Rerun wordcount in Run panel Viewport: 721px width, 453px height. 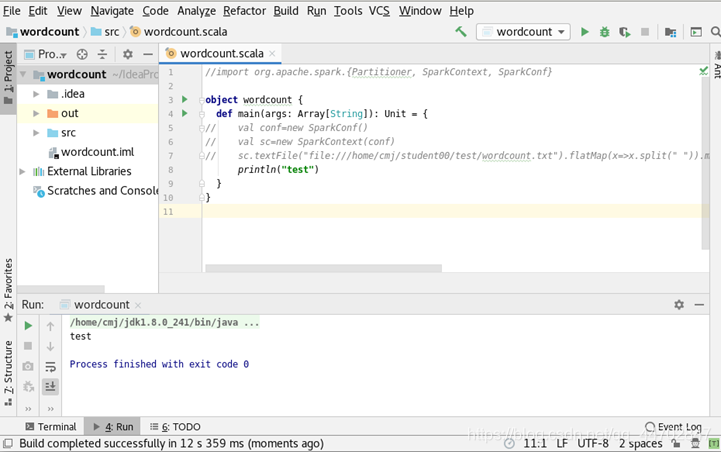(x=28, y=326)
